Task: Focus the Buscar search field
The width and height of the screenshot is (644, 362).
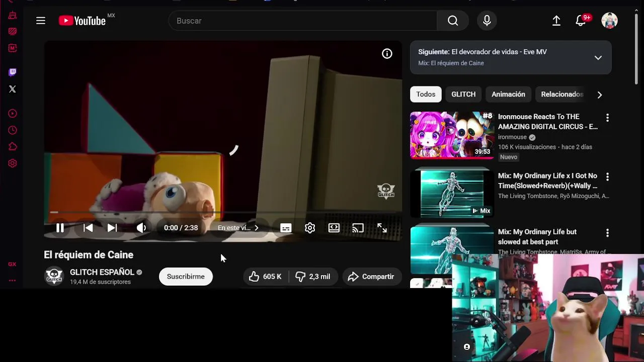Action: [x=303, y=21]
